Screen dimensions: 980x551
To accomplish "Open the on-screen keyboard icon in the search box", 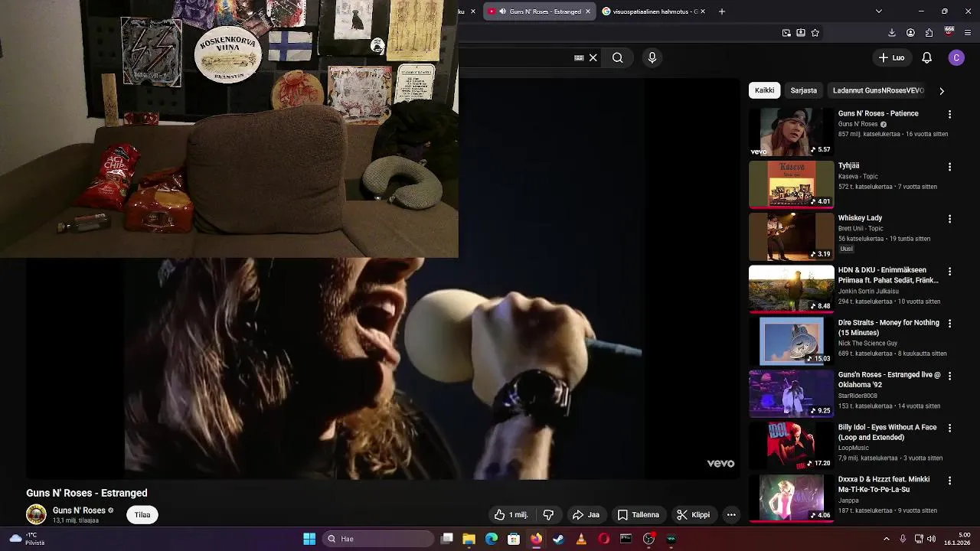I will 579,57.
